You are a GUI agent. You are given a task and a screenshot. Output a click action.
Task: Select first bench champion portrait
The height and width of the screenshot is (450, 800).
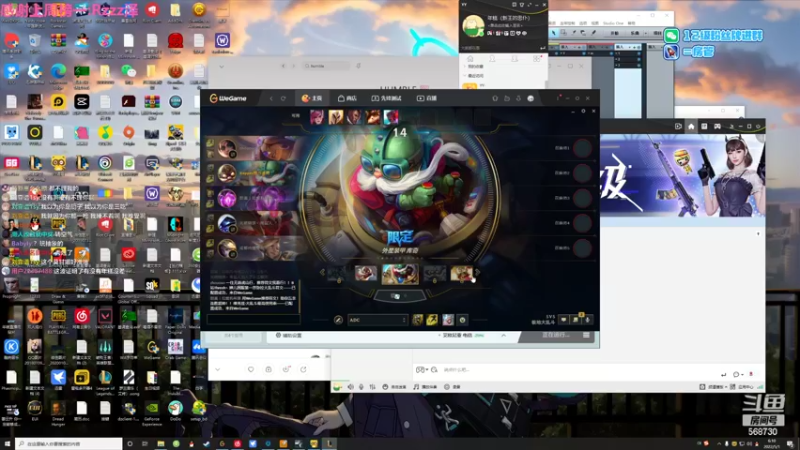pos(317,117)
